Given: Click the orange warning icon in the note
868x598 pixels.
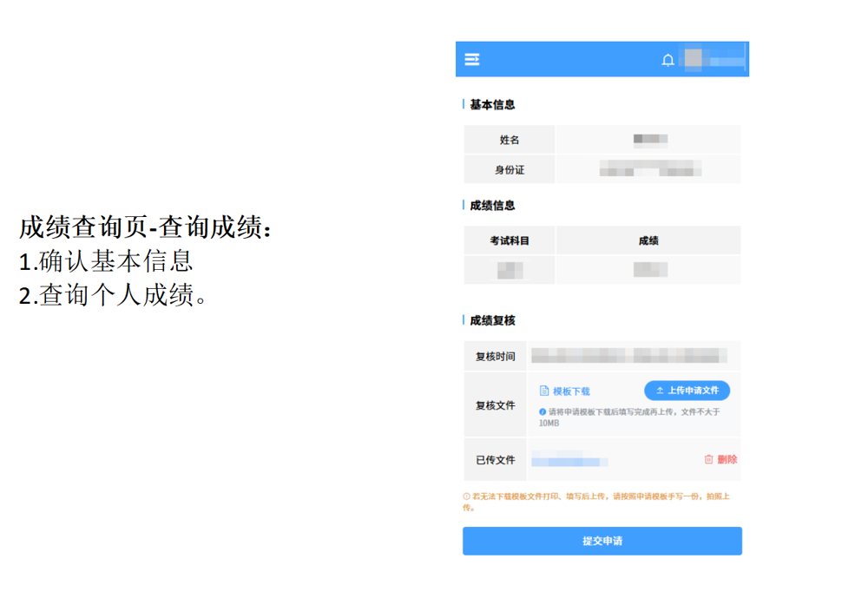Looking at the screenshot, I should (x=467, y=496).
